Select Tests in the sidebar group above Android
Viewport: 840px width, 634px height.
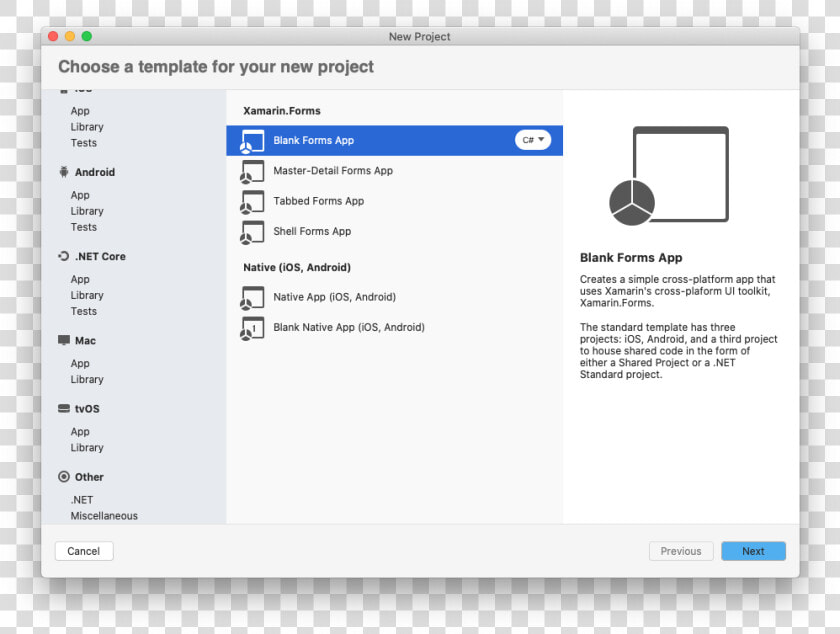click(x=84, y=143)
